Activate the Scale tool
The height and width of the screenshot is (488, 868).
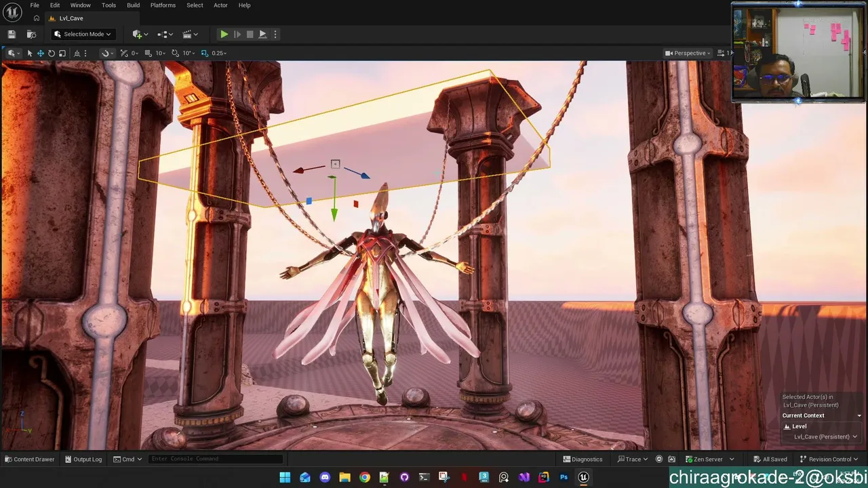coord(62,53)
